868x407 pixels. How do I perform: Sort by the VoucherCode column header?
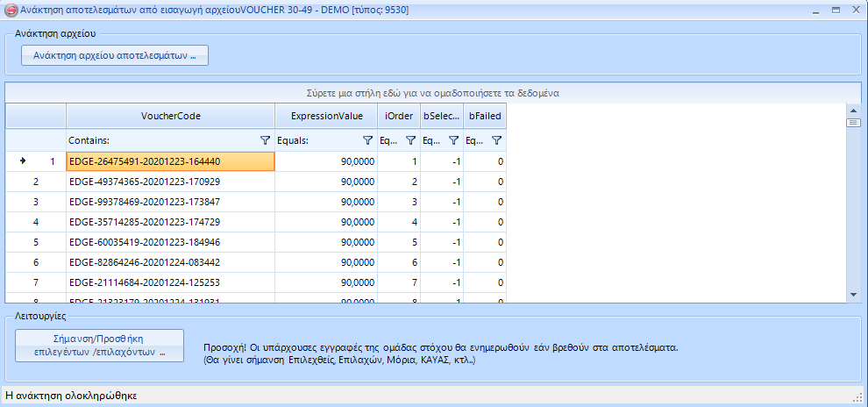tap(170, 116)
